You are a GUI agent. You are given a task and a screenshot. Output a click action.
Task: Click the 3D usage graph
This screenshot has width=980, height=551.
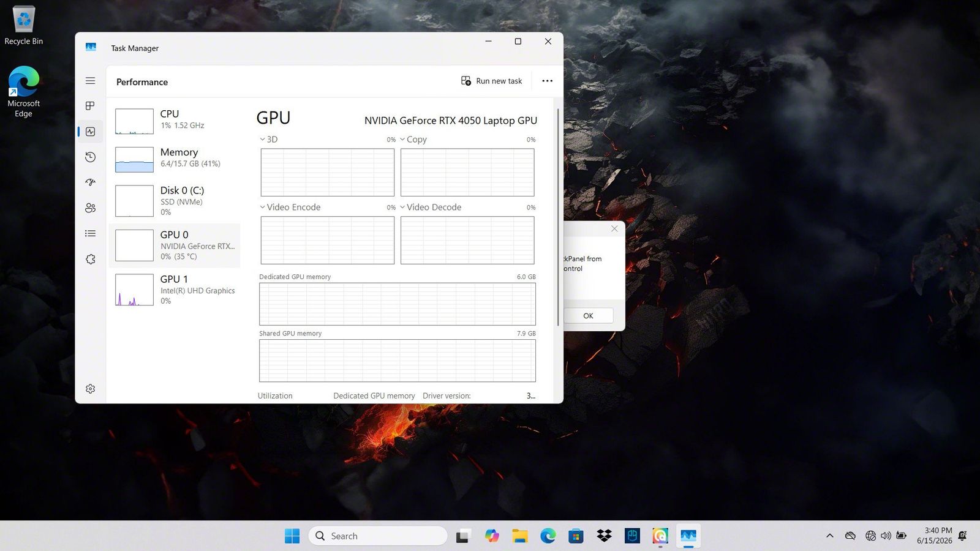328,172
